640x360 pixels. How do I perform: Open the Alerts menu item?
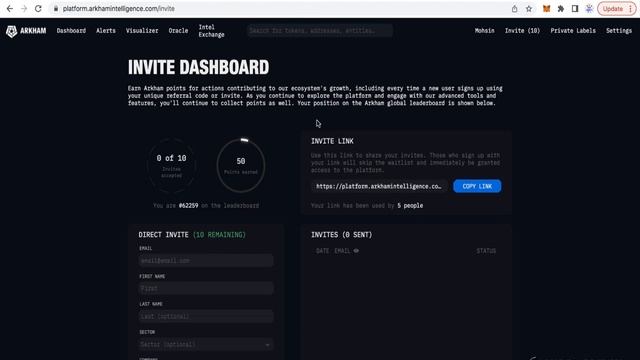tap(106, 31)
